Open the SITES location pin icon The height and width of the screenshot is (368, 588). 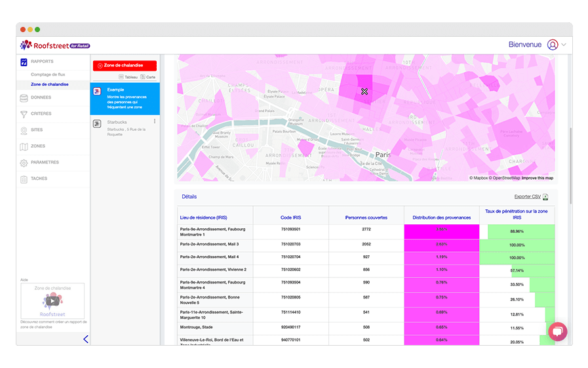click(24, 130)
